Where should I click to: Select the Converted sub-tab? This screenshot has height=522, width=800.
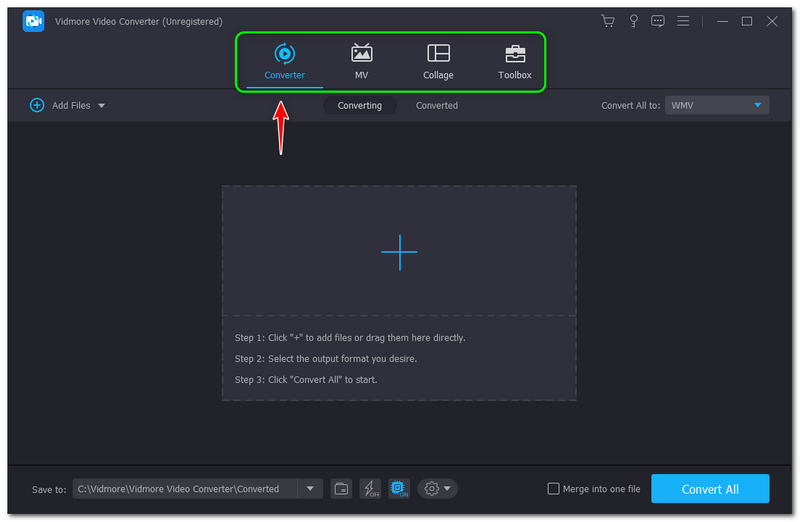(436, 105)
